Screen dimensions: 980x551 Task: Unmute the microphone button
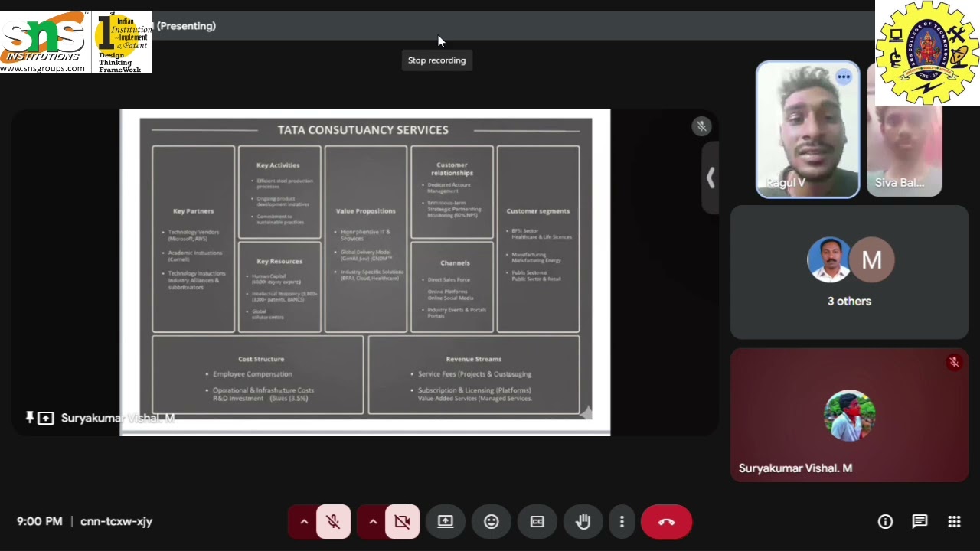coord(333,522)
